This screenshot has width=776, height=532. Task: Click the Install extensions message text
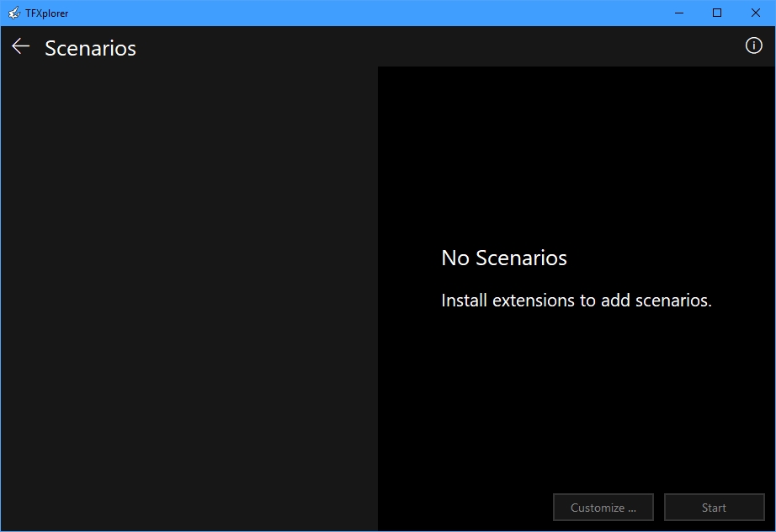(x=576, y=301)
